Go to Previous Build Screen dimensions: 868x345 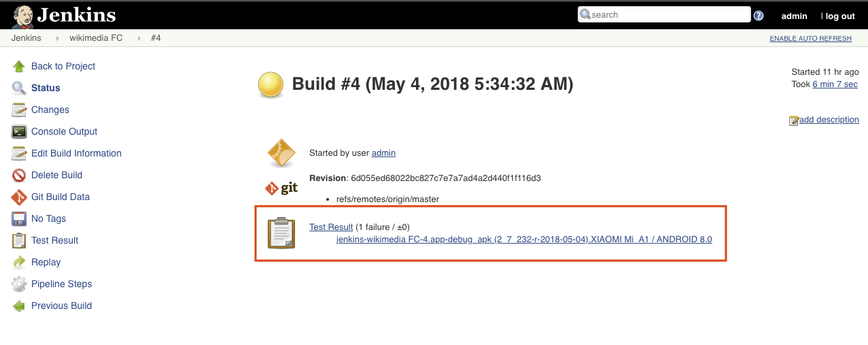point(61,306)
